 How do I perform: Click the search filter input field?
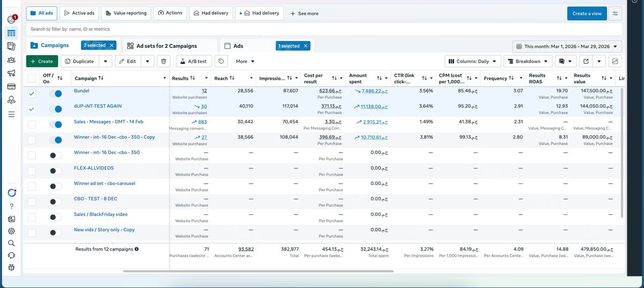pos(324,29)
